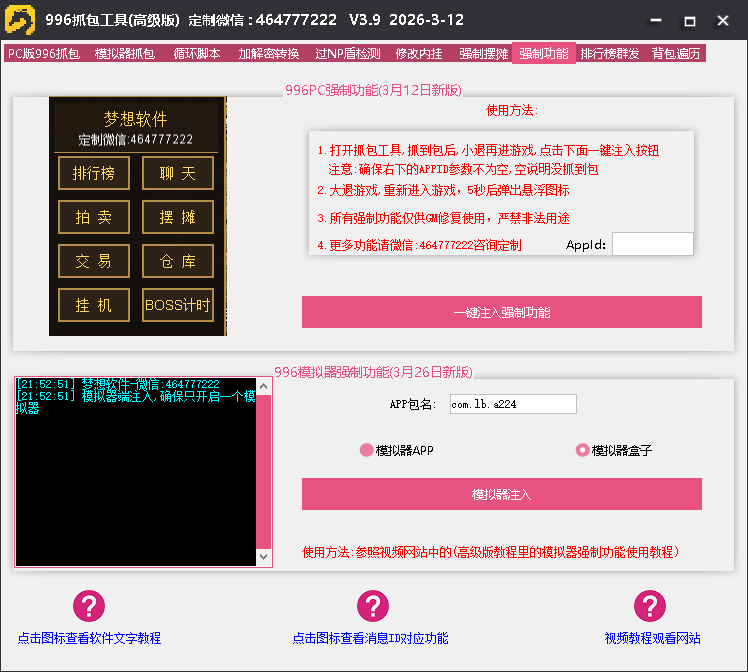Open the 模拟器抓包 tab
The width and height of the screenshot is (748, 672).
coord(125,54)
